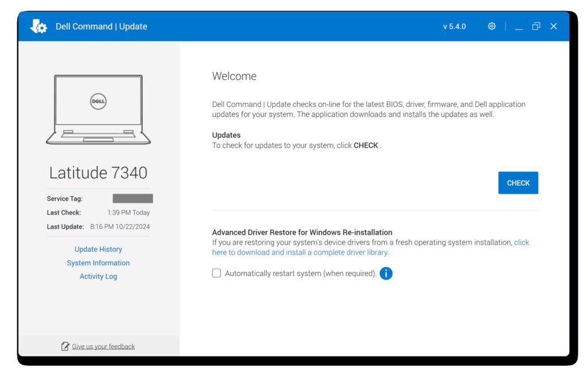588x368 pixels.
Task: Click the Dell logo inside the laptop screen drawing
Action: point(98,101)
